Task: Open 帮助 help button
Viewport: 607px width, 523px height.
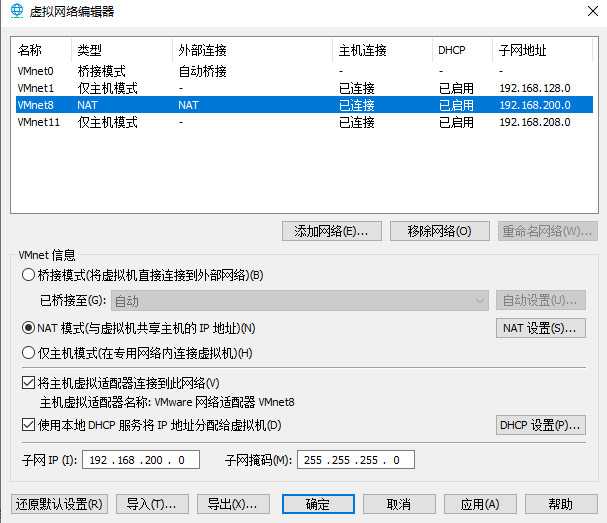Action: (561, 504)
